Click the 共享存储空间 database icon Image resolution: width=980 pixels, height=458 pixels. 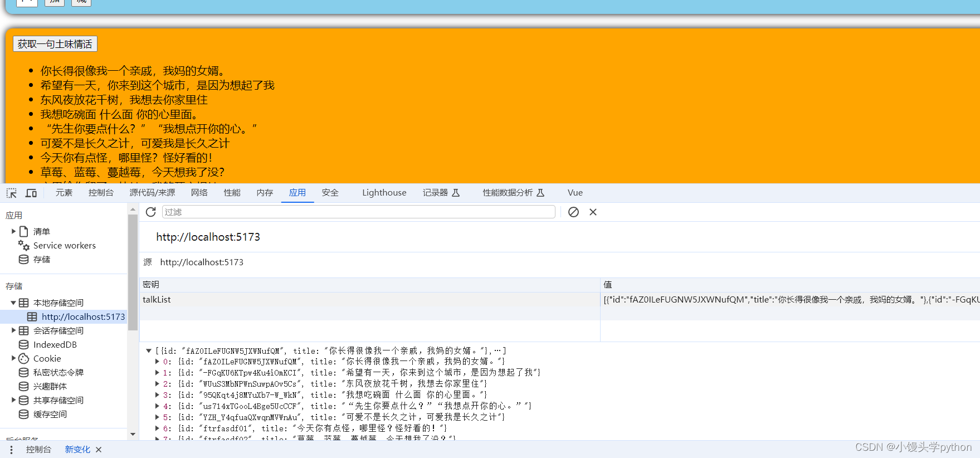point(23,400)
